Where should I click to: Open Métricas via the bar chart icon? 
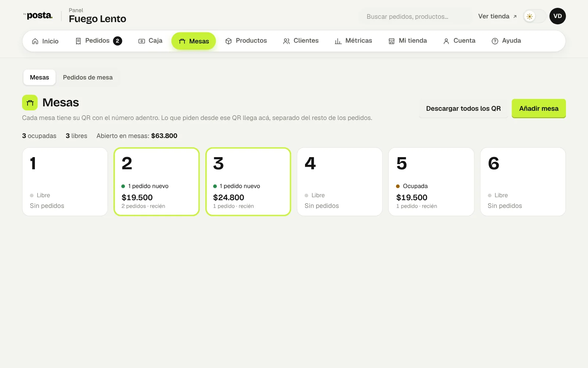point(338,41)
